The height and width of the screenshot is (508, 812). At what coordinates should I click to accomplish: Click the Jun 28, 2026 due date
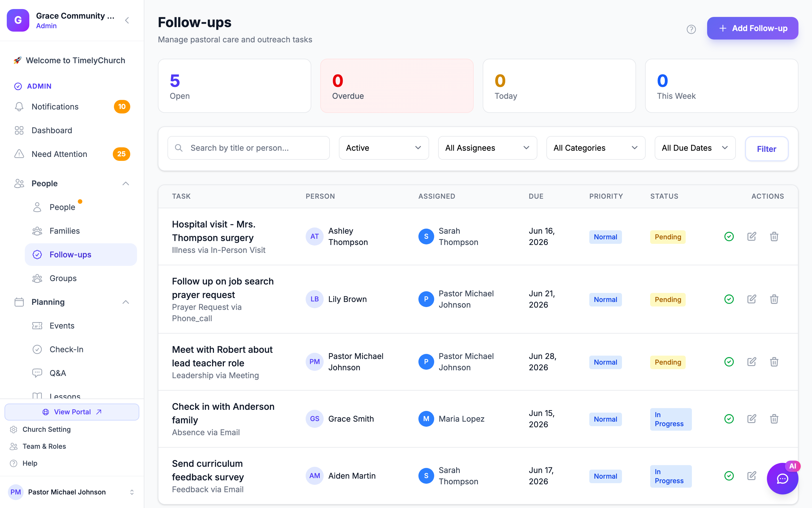(x=542, y=362)
